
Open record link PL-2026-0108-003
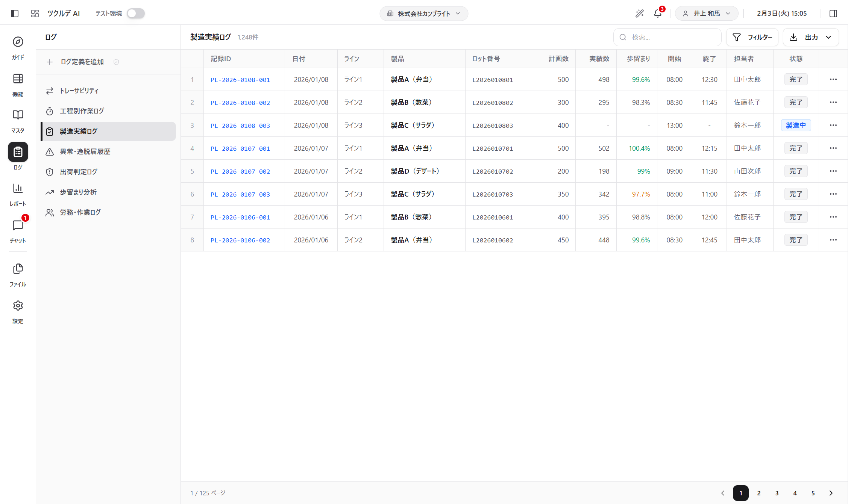click(x=240, y=126)
